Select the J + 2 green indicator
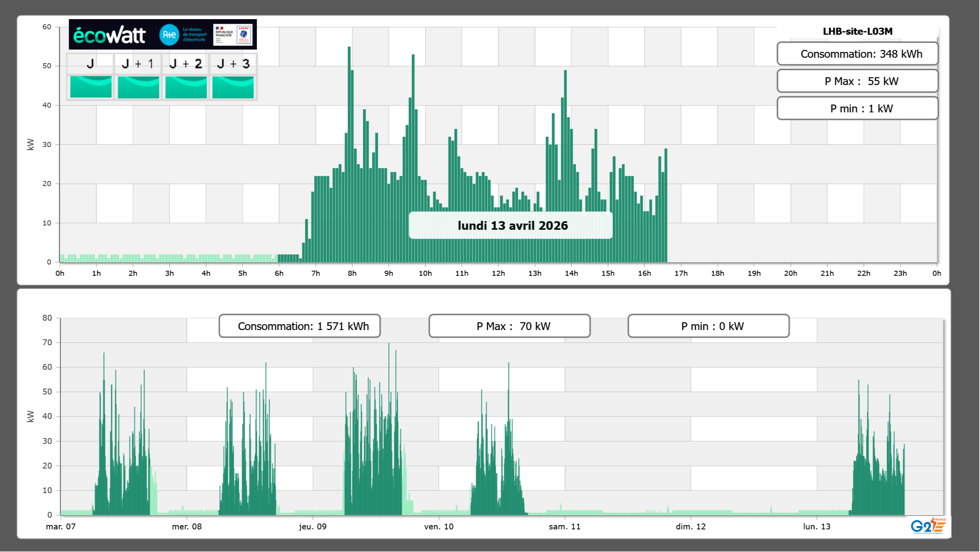 pyautogui.click(x=186, y=87)
